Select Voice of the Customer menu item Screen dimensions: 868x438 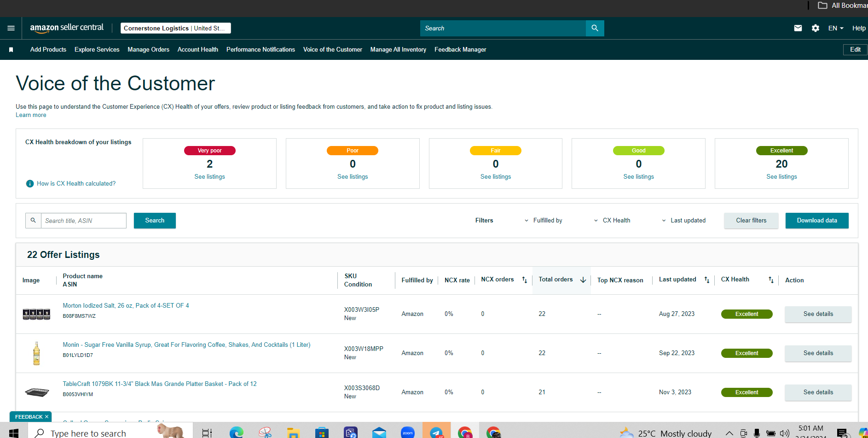click(x=333, y=50)
